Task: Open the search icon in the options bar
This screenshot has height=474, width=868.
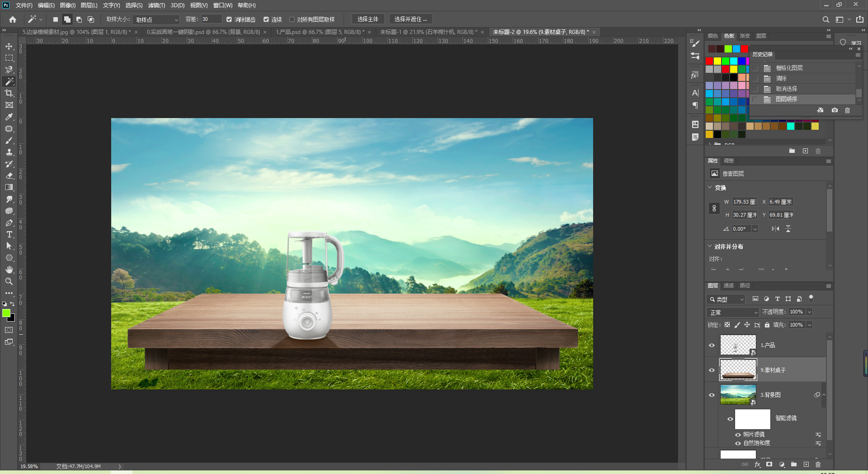Action: (826, 19)
